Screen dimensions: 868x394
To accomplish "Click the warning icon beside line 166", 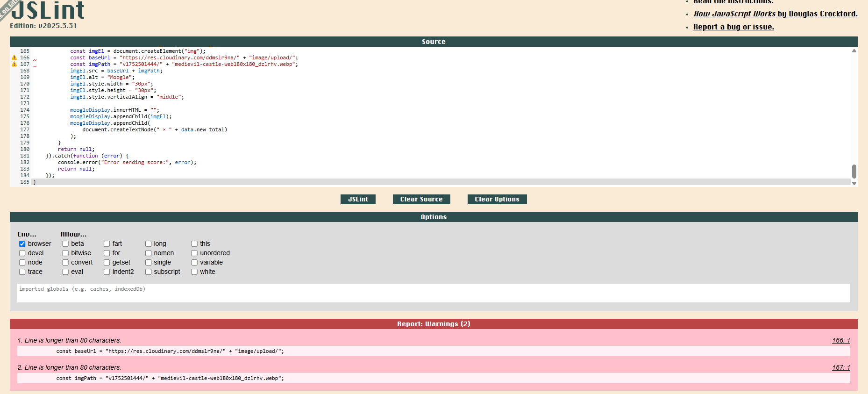I will [x=14, y=57].
